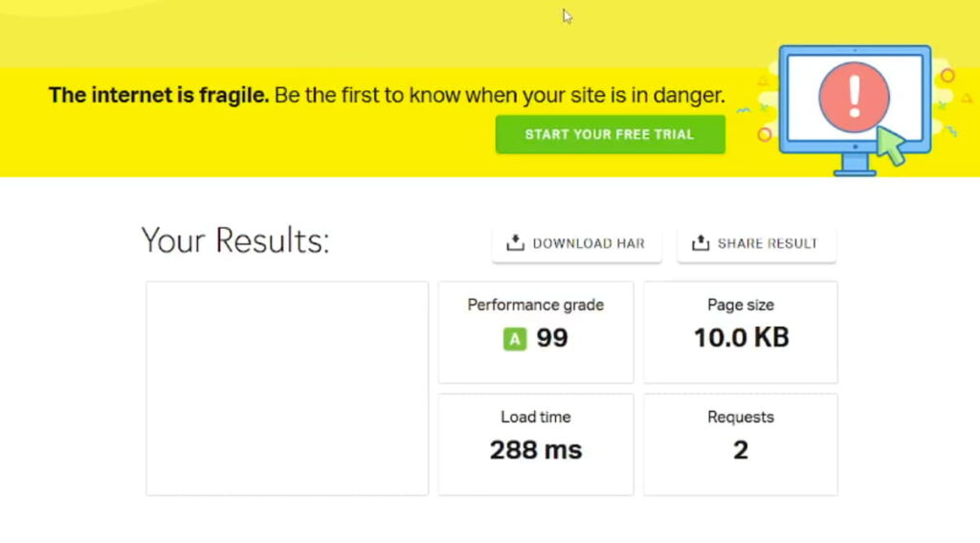Screen dimensions: 980x543
Task: Click the green A grade badge
Action: click(515, 339)
